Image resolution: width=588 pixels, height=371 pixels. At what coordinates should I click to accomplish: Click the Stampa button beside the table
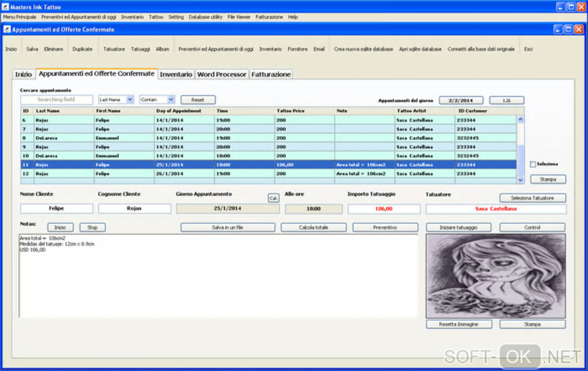(548, 179)
